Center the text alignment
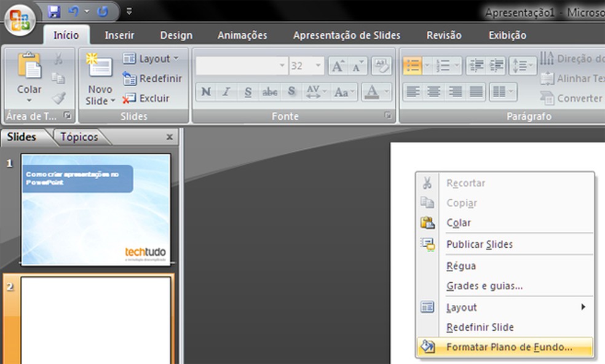 coord(433,92)
